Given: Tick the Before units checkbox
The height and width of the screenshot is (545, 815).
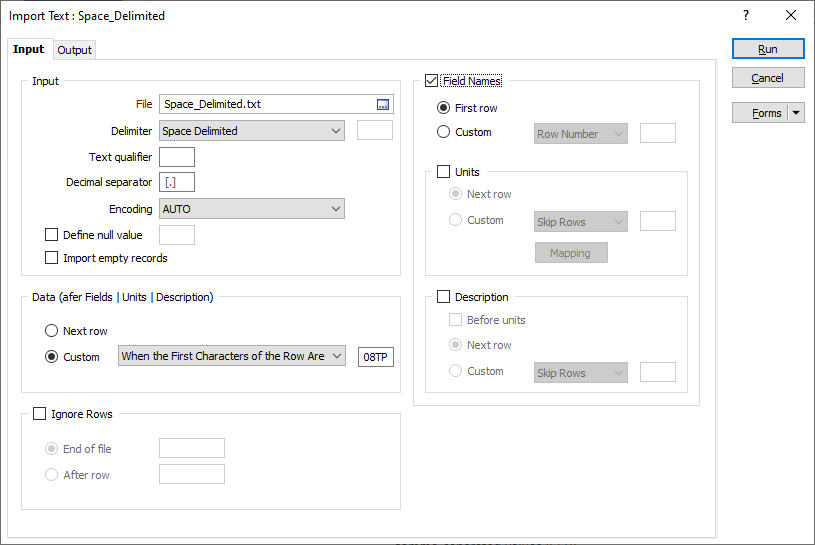Looking at the screenshot, I should (455, 320).
